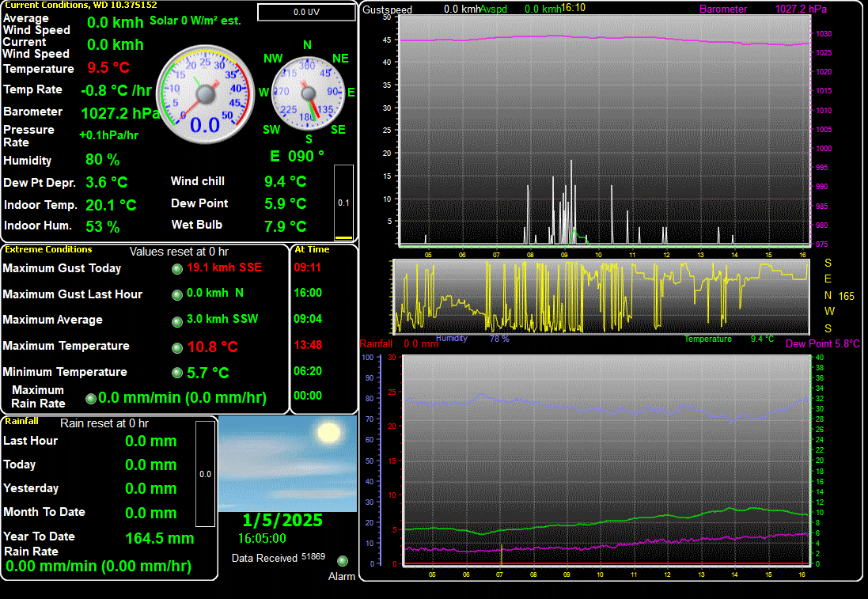Click the solar bar gauge showing 0.1
Image resolution: width=868 pixels, height=599 pixels.
(x=343, y=203)
